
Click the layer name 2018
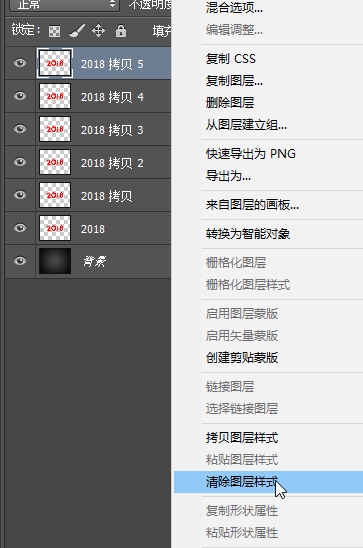point(93,229)
